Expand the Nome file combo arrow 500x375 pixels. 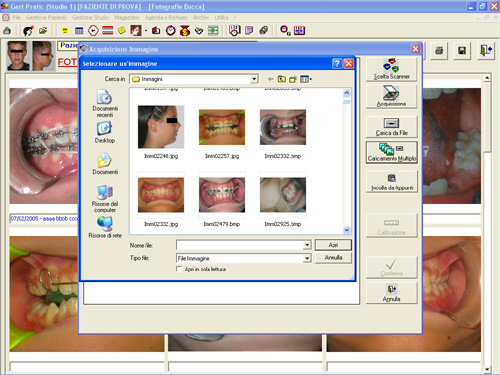307,245
